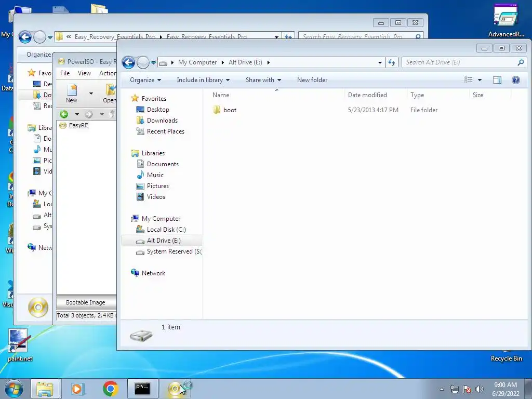Sort by Size column header
532x399 pixels.
[x=478, y=95]
